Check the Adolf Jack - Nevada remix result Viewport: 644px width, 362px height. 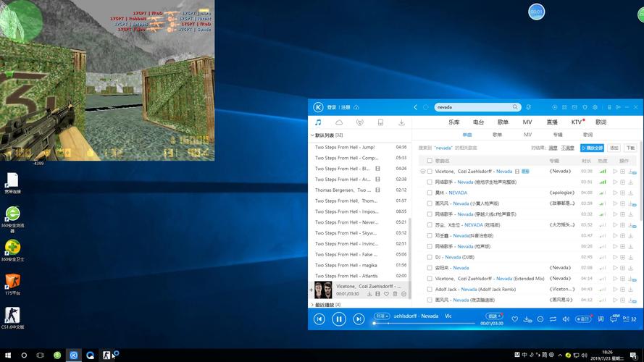pos(430,289)
